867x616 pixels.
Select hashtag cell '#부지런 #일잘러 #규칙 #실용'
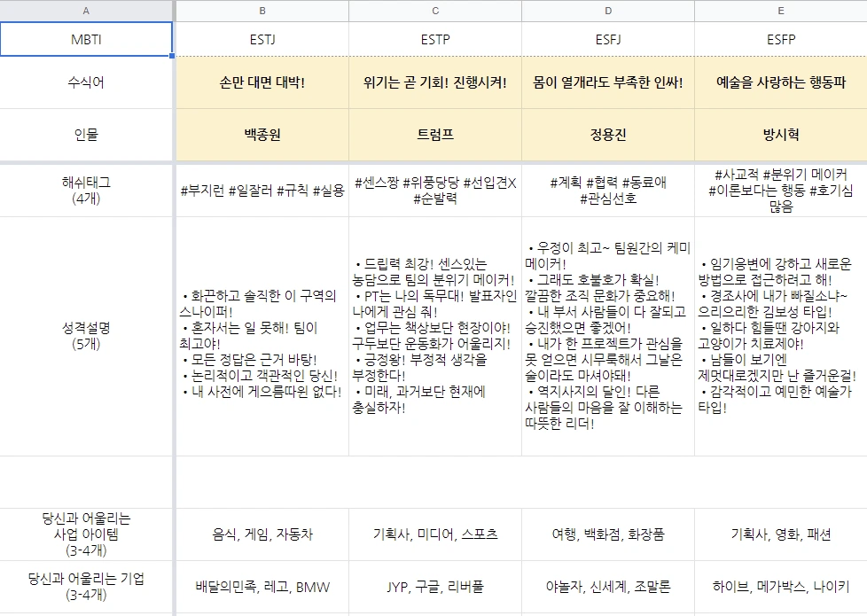pos(262,191)
